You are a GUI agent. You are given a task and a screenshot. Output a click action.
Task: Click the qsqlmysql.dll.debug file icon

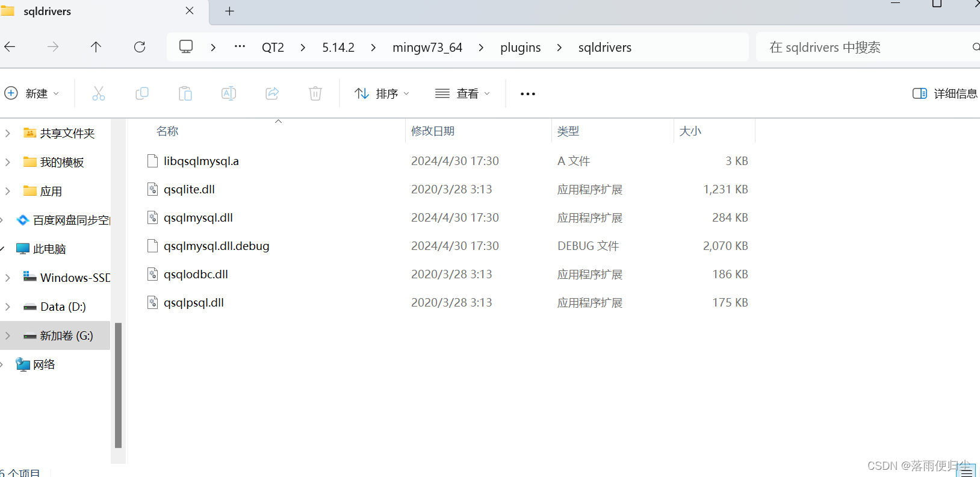point(153,246)
